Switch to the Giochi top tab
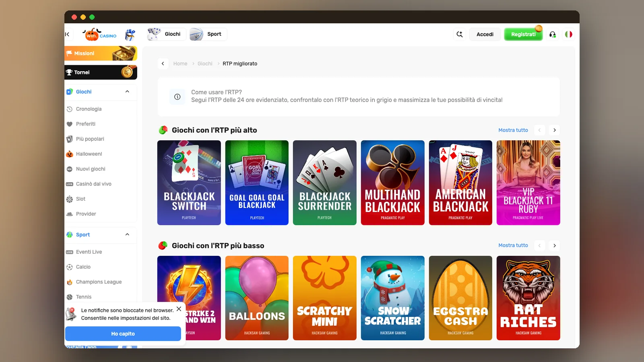 (166, 34)
